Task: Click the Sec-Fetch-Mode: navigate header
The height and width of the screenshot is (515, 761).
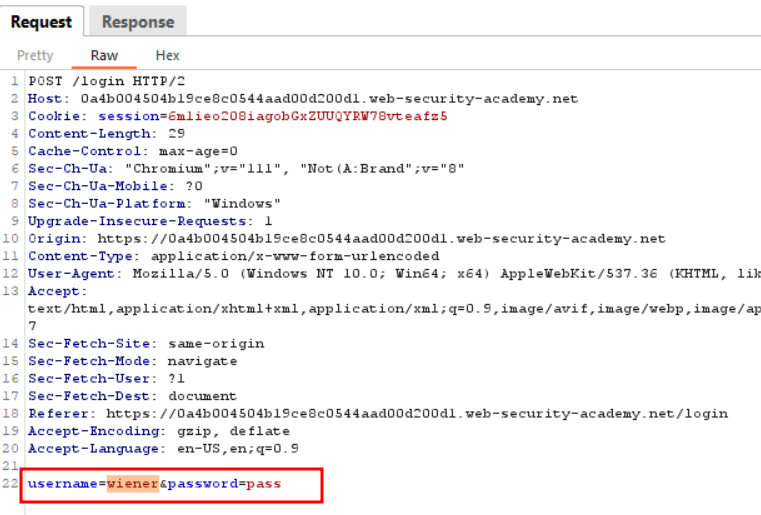Action: (x=132, y=361)
